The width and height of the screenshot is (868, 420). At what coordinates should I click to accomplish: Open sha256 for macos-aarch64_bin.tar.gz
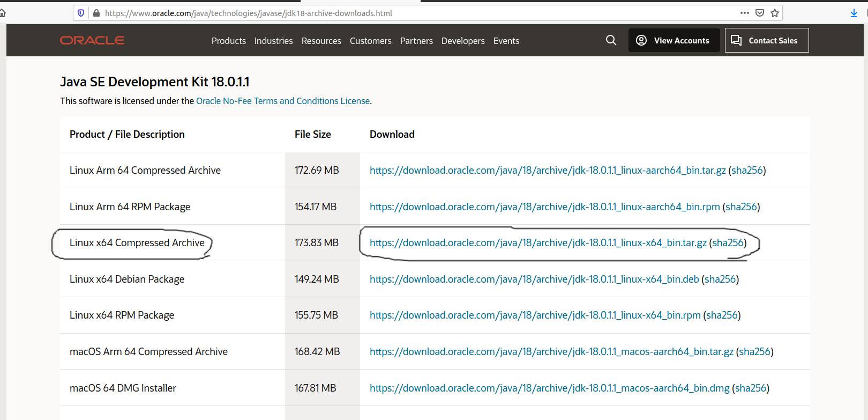[x=754, y=351]
